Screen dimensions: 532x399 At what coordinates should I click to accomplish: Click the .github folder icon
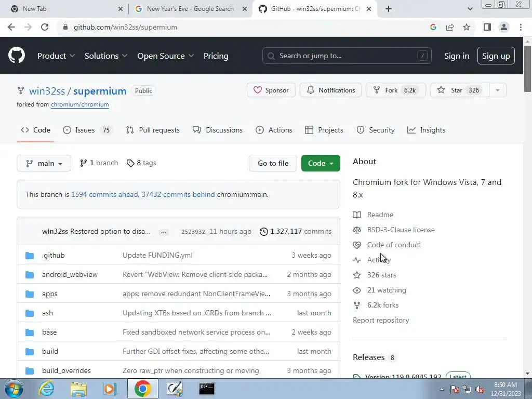(30, 255)
